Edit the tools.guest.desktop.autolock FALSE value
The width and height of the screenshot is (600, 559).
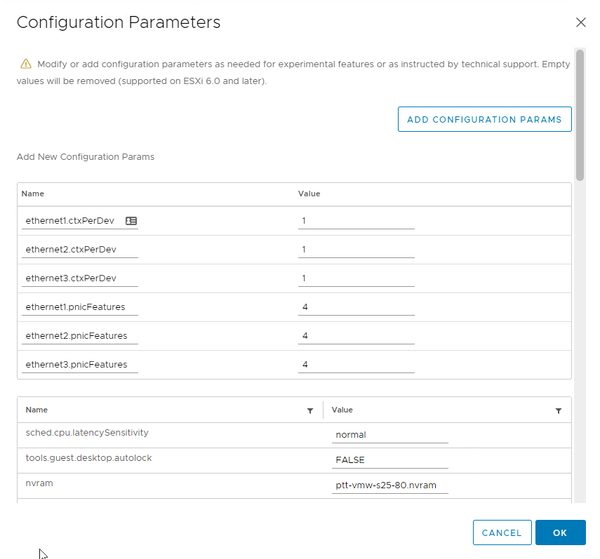pos(390,461)
